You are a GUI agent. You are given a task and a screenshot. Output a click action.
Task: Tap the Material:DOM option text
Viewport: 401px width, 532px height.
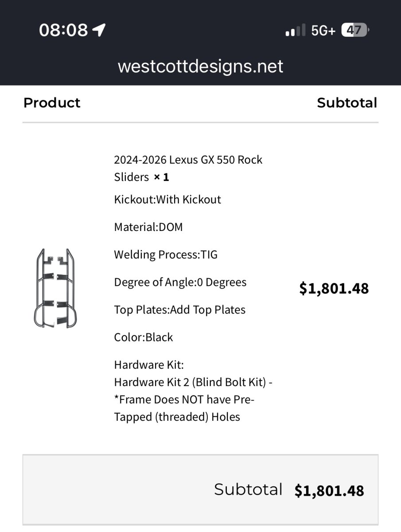coord(148,227)
